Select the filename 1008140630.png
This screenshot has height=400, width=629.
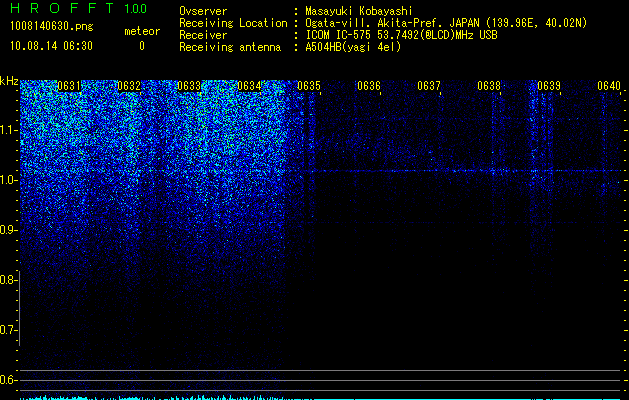pos(52,27)
